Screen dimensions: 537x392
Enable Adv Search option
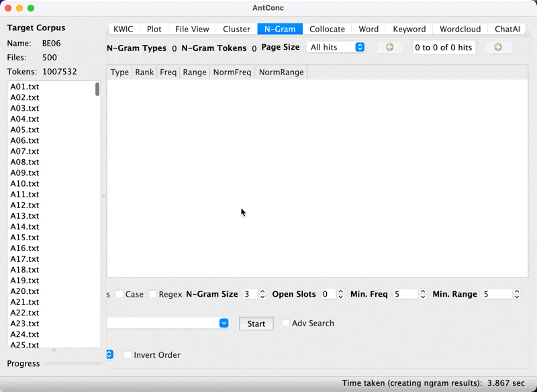286,324
